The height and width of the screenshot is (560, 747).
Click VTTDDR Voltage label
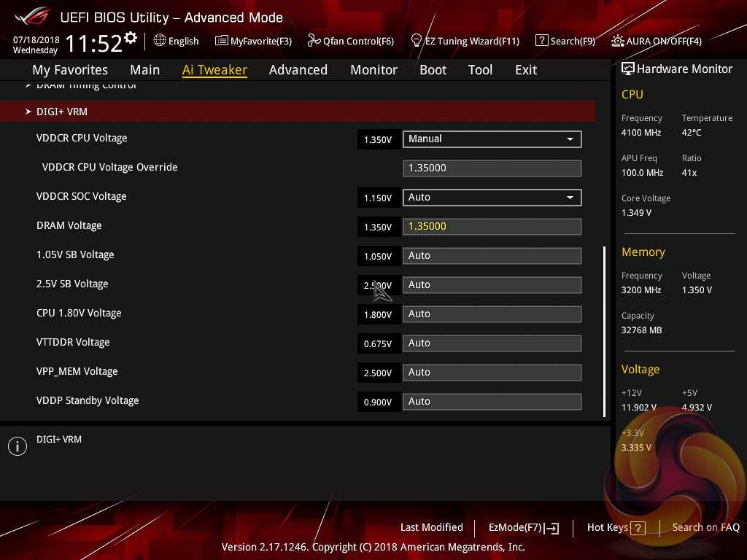73,342
